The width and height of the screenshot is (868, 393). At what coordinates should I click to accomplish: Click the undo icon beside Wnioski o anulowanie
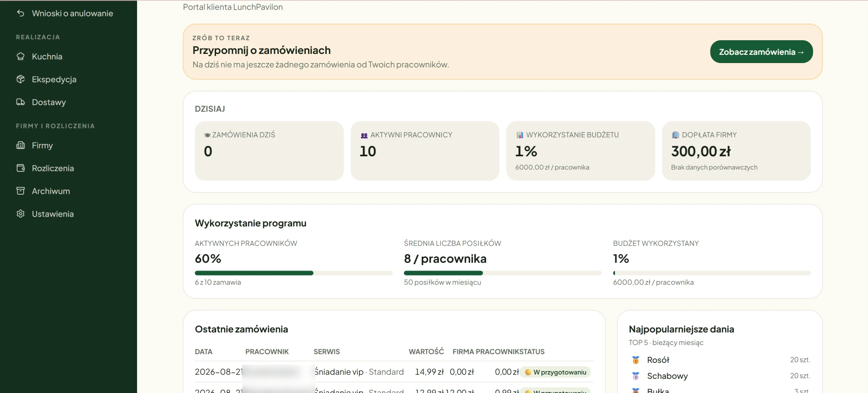(x=21, y=13)
